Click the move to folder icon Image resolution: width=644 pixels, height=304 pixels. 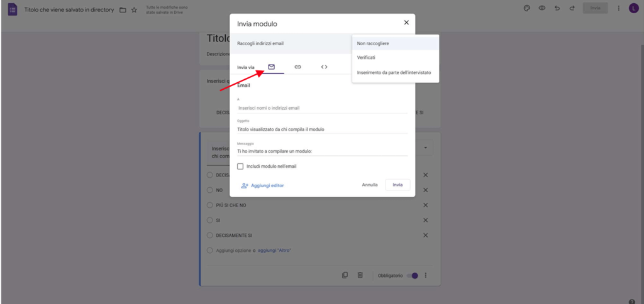coord(123,10)
